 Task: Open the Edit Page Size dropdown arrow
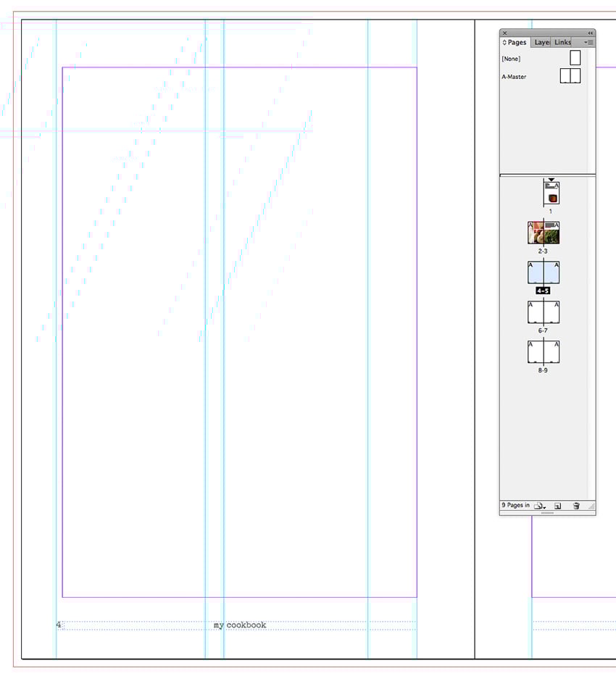(x=544, y=507)
